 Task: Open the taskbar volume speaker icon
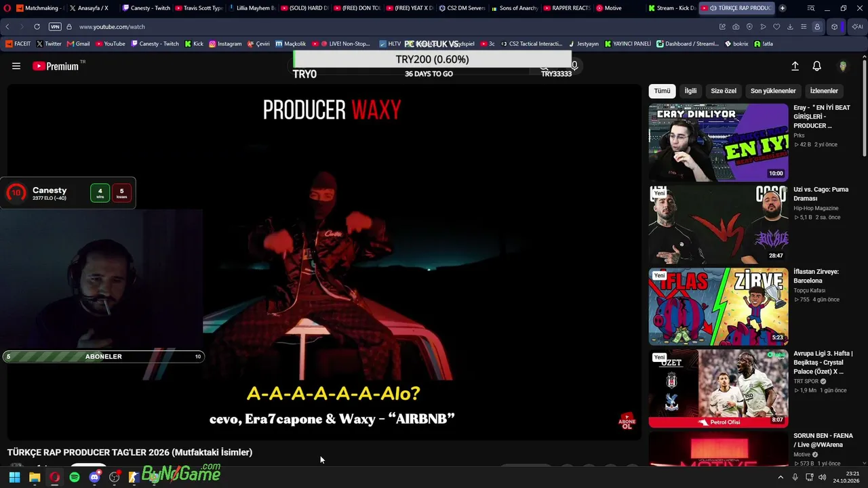coord(823,477)
